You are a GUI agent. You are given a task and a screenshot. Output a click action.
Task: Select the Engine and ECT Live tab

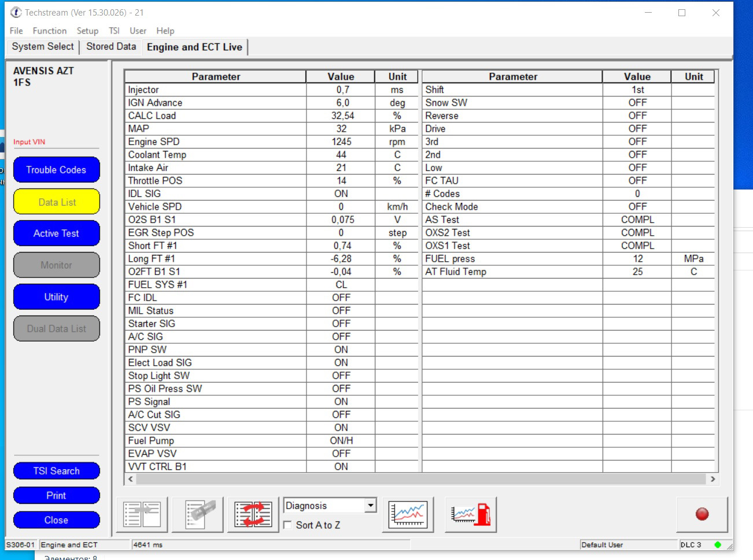[194, 47]
